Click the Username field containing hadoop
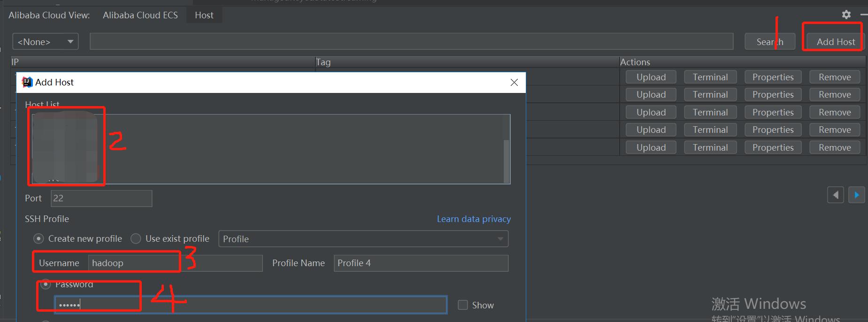The image size is (868, 322). click(175, 263)
